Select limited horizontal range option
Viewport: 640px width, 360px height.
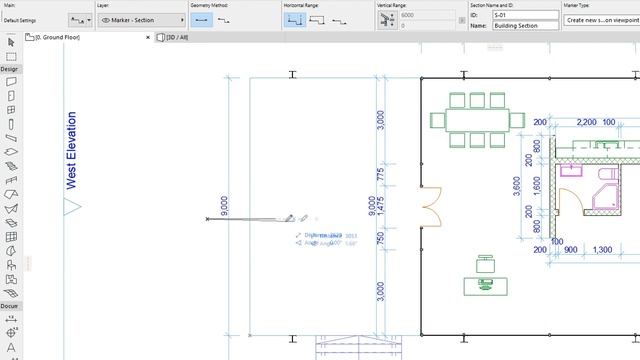[x=317, y=20]
